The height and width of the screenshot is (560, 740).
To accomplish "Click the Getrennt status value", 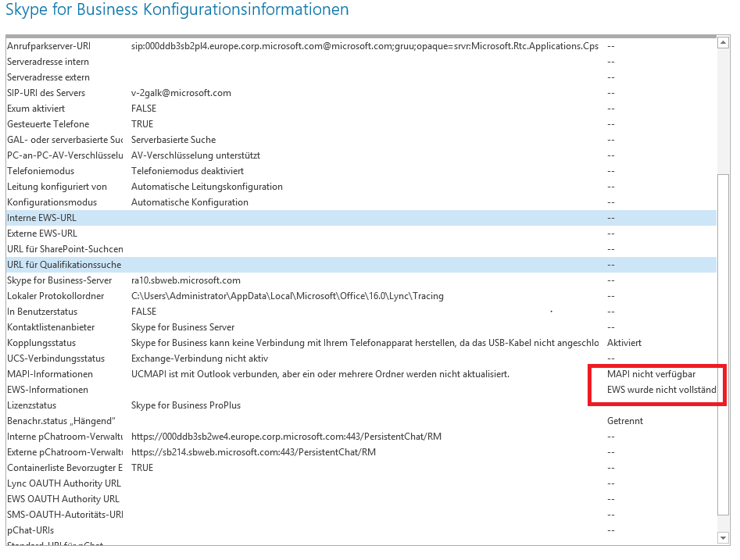I will click(625, 420).
